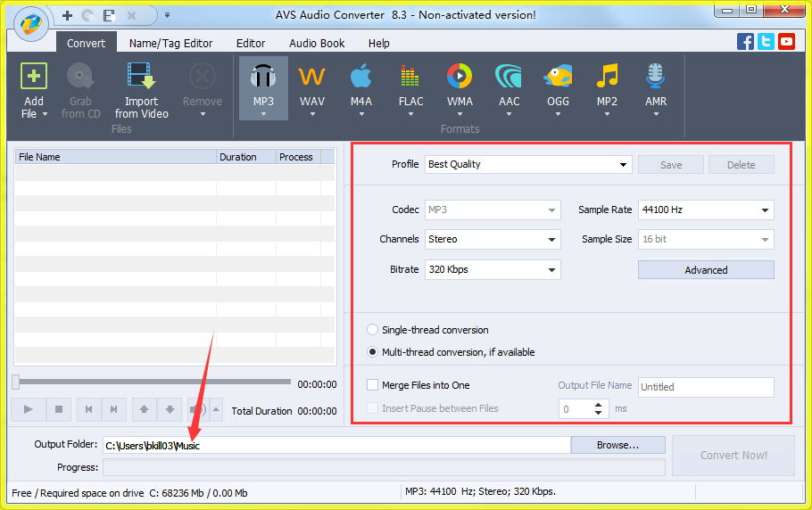Open the Sample Size dropdown showing 16 bit
The image size is (812, 510).
(x=706, y=240)
